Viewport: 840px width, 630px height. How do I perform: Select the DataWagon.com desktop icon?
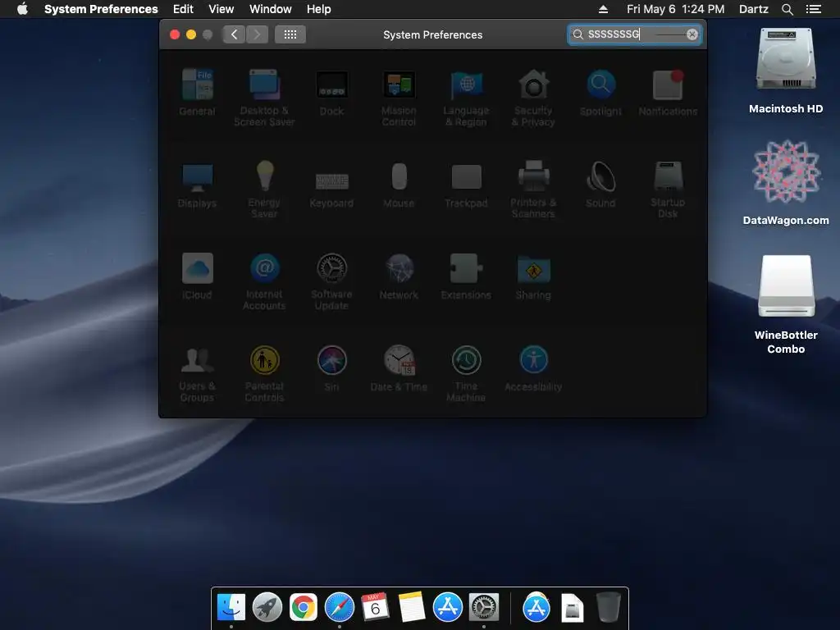point(786,182)
